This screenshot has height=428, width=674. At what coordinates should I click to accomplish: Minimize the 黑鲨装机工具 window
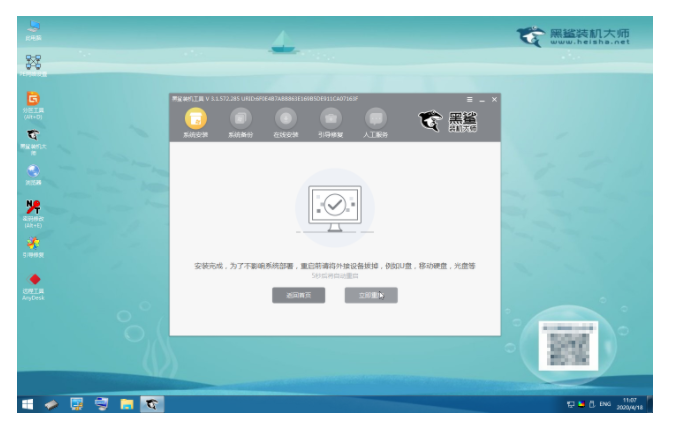(x=481, y=99)
